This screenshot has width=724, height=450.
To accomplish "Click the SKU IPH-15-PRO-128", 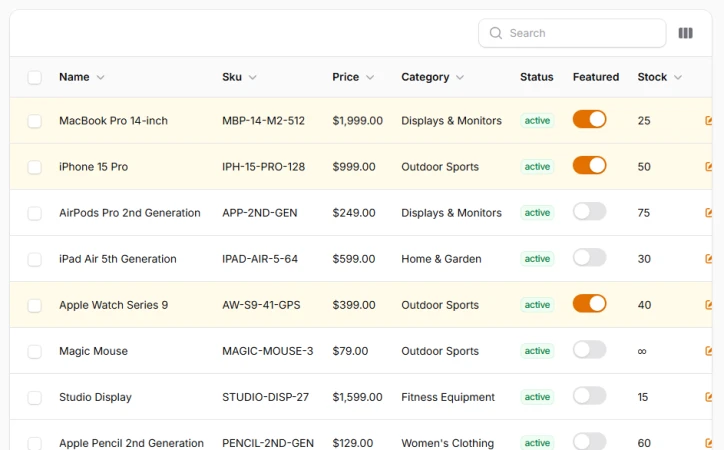I will (264, 167).
